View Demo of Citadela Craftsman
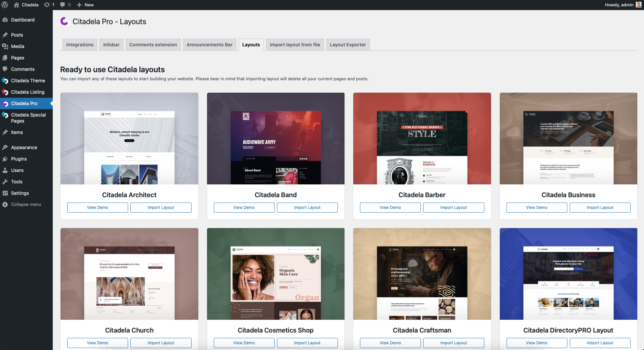Screen dimensions: 644x350 (390, 343)
